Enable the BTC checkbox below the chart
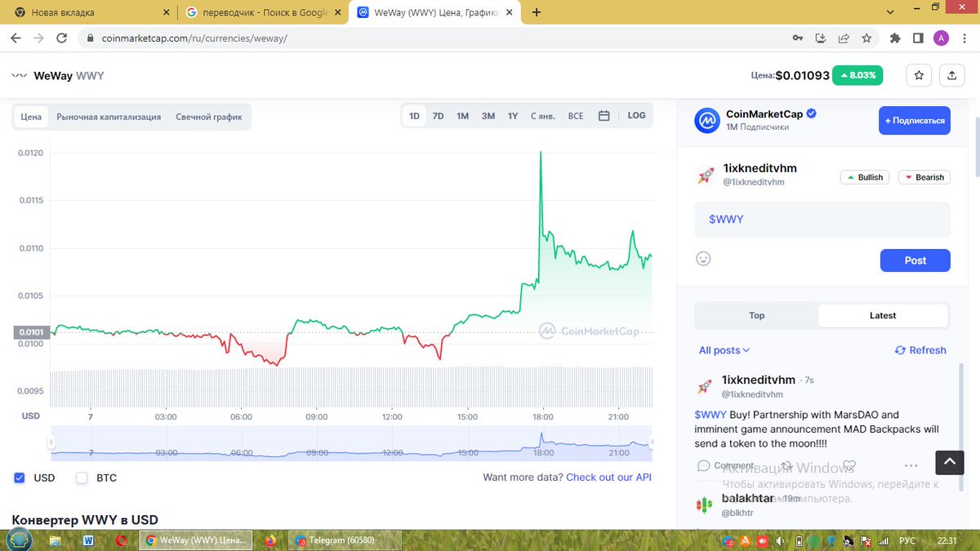 [x=81, y=478]
